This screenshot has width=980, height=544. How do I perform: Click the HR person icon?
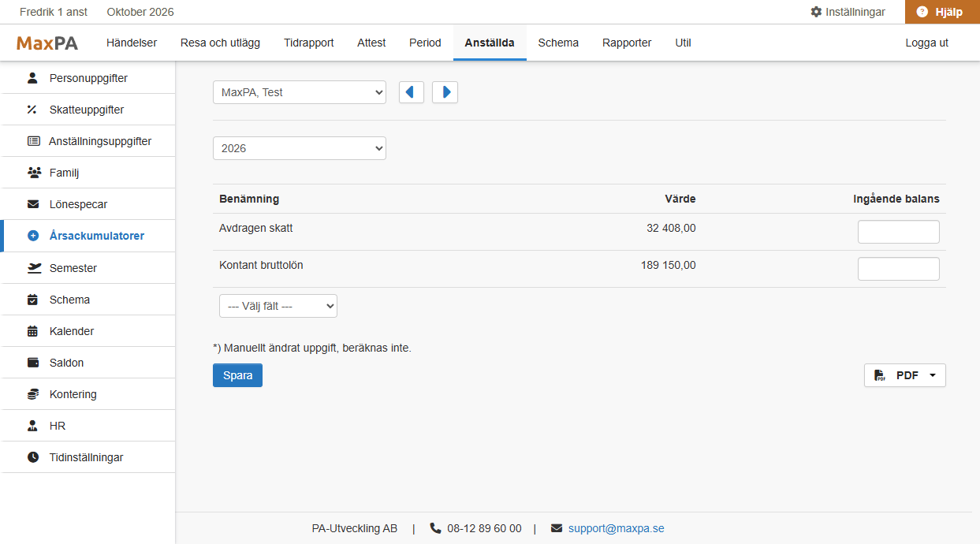point(32,426)
